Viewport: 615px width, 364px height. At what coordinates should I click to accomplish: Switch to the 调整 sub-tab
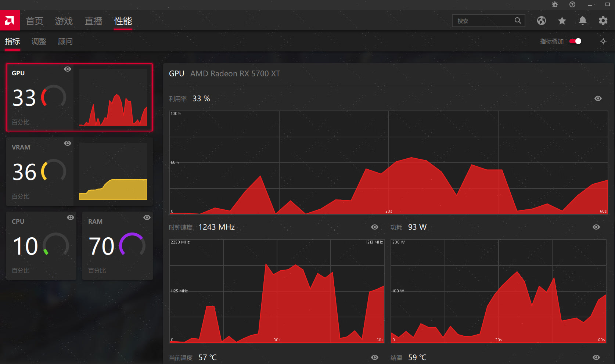click(x=39, y=42)
